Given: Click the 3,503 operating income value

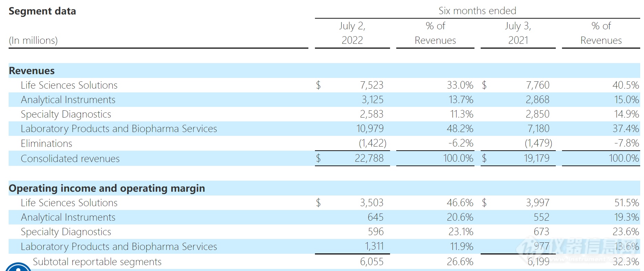Looking at the screenshot, I should [x=372, y=203].
